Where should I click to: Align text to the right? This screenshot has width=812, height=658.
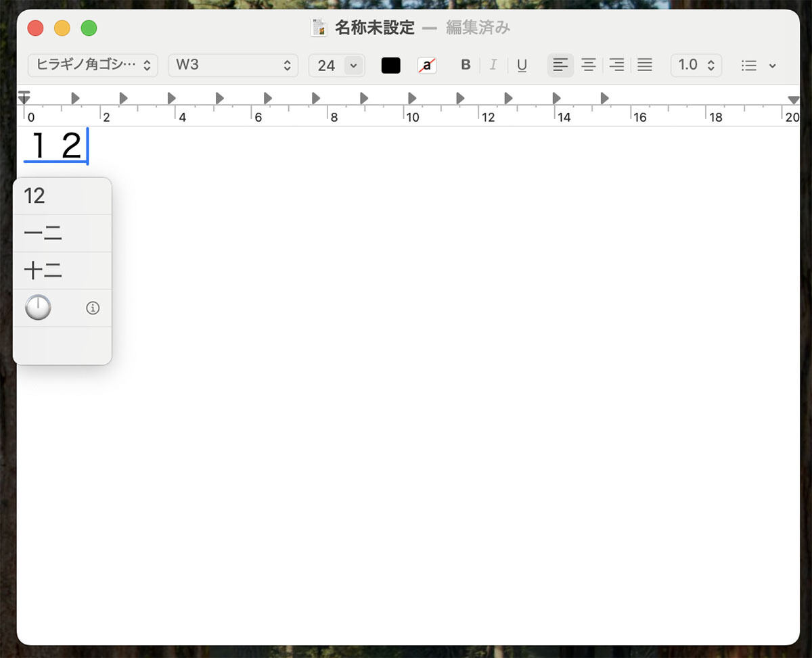(x=616, y=65)
